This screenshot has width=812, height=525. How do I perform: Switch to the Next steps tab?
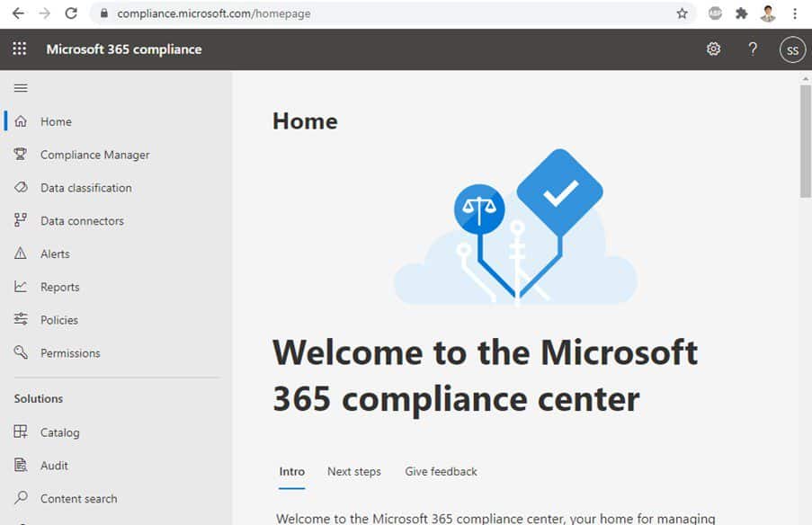354,472
